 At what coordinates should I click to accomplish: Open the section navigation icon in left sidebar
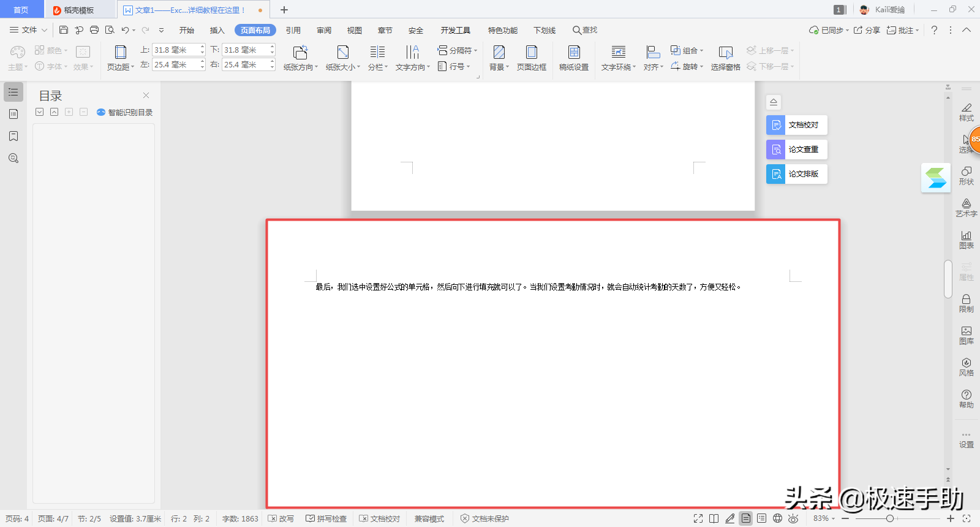[x=13, y=114]
